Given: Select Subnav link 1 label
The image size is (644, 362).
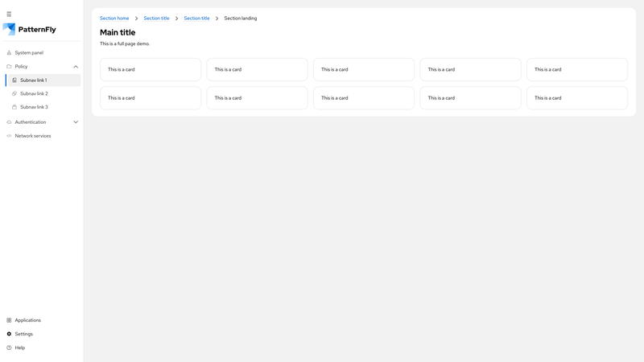Looking at the screenshot, I should (34, 80).
